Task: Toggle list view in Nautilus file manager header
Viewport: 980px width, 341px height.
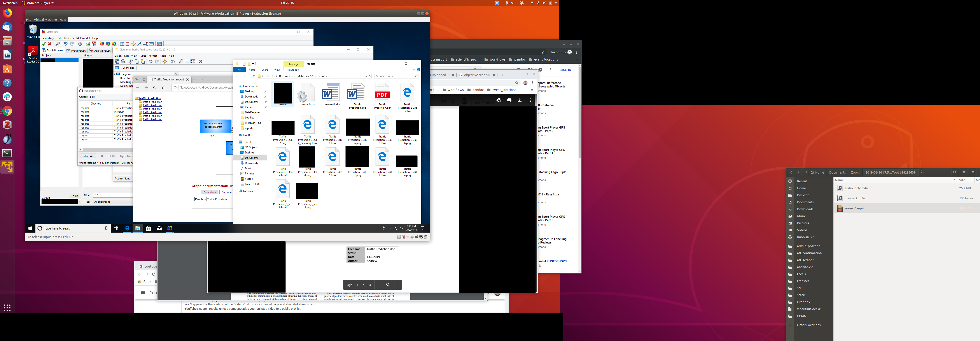Action: pyautogui.click(x=964, y=172)
